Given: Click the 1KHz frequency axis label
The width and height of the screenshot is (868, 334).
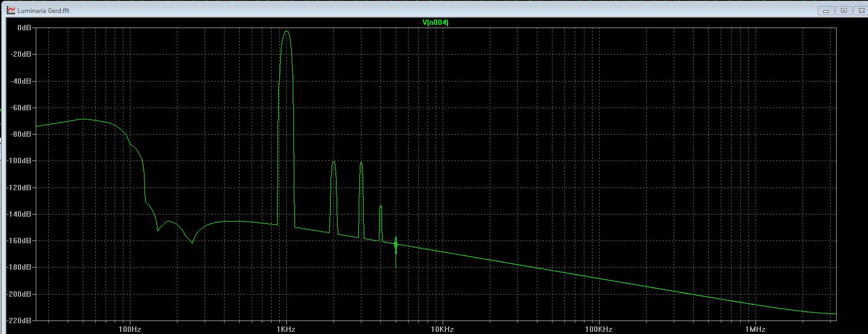Looking at the screenshot, I should tap(286, 329).
